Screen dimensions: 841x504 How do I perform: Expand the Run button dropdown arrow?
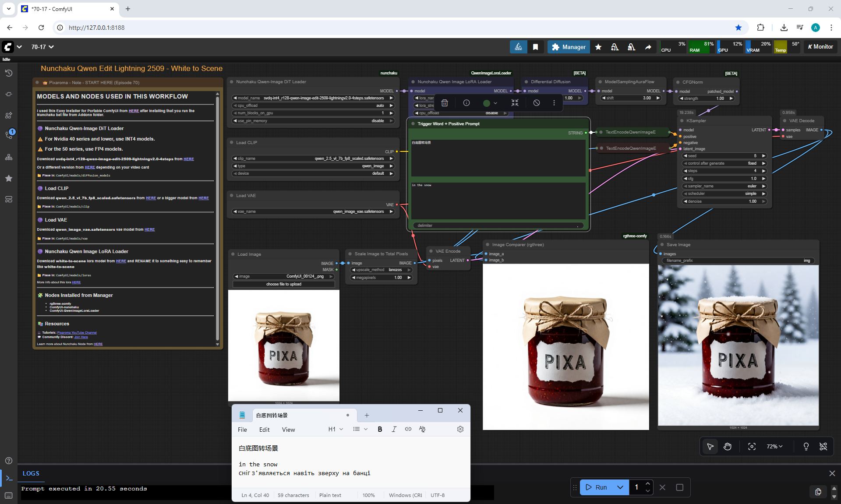620,487
